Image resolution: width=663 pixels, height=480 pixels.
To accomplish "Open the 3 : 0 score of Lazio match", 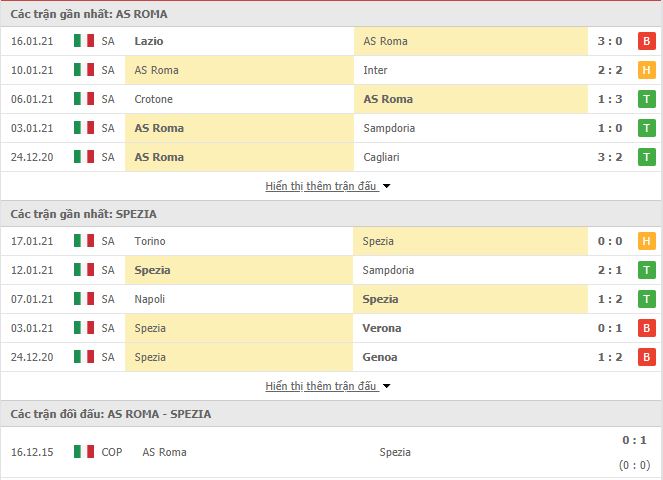I will (609, 41).
